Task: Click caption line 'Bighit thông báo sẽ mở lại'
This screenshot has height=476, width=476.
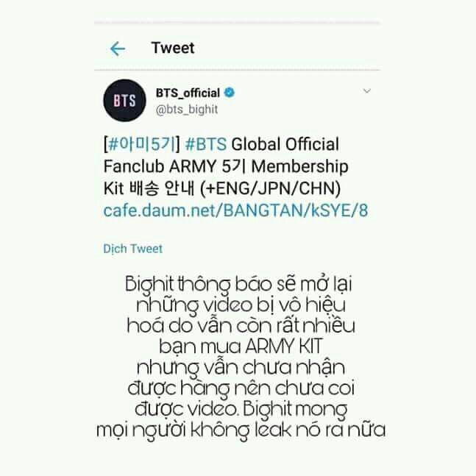Action: tap(238, 285)
